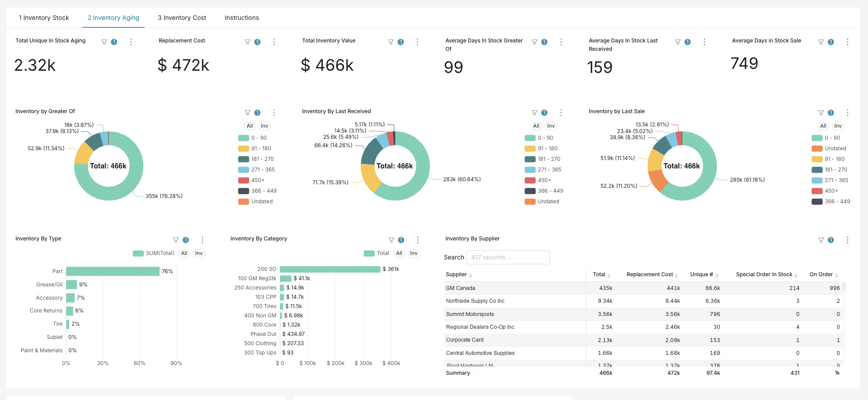
Task: Open more options for Total Inventory Value
Action: [x=417, y=42]
